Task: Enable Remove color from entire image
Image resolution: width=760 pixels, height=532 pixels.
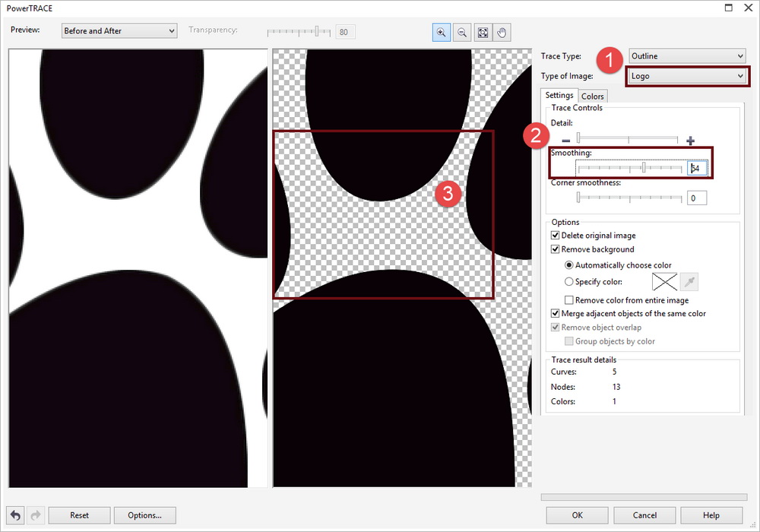Action: click(x=569, y=300)
